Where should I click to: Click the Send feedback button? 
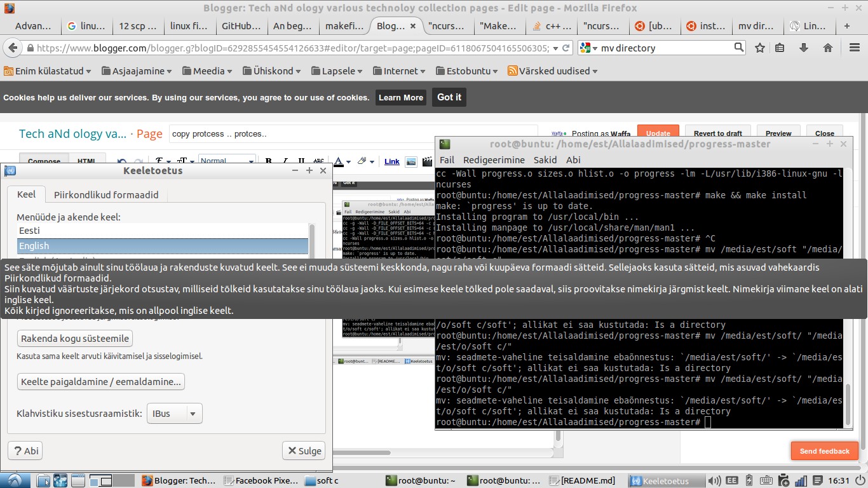click(824, 451)
